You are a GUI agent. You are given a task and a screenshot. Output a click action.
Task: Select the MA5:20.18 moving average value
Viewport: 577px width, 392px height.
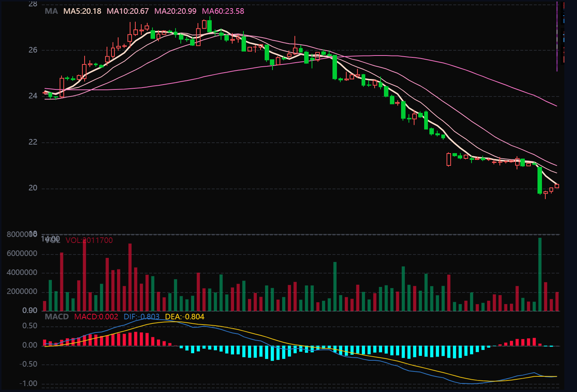click(82, 11)
